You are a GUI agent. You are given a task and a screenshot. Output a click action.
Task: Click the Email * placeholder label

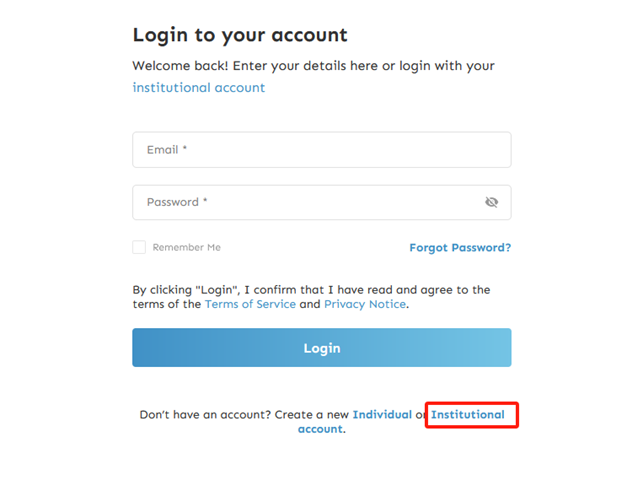[167, 150]
